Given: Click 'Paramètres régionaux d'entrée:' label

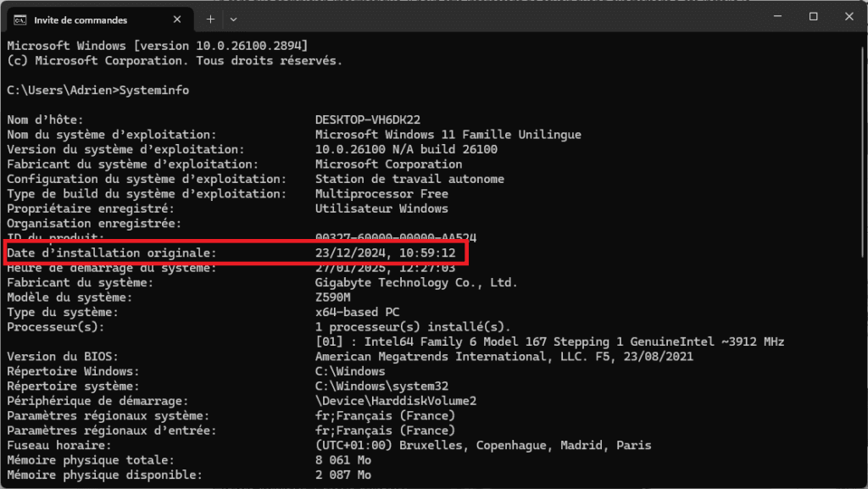Looking at the screenshot, I should 112,431.
